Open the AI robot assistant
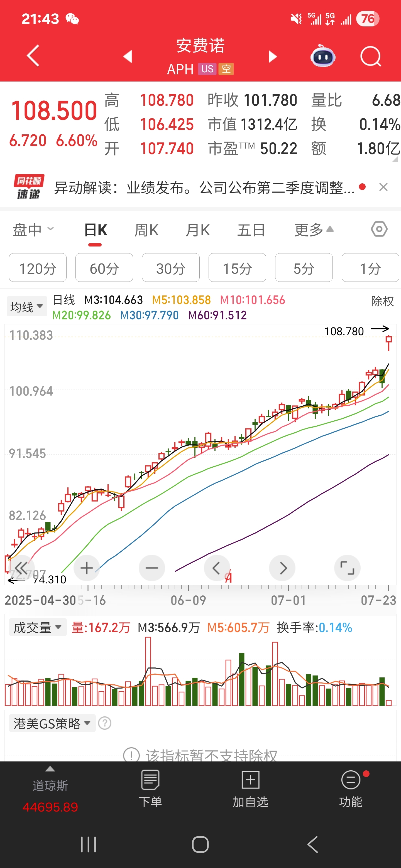The height and width of the screenshot is (868, 401). [323, 56]
